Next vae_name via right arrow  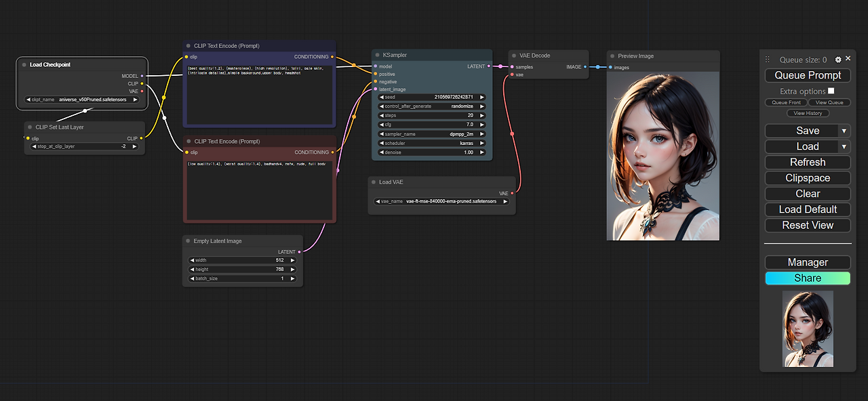505,201
